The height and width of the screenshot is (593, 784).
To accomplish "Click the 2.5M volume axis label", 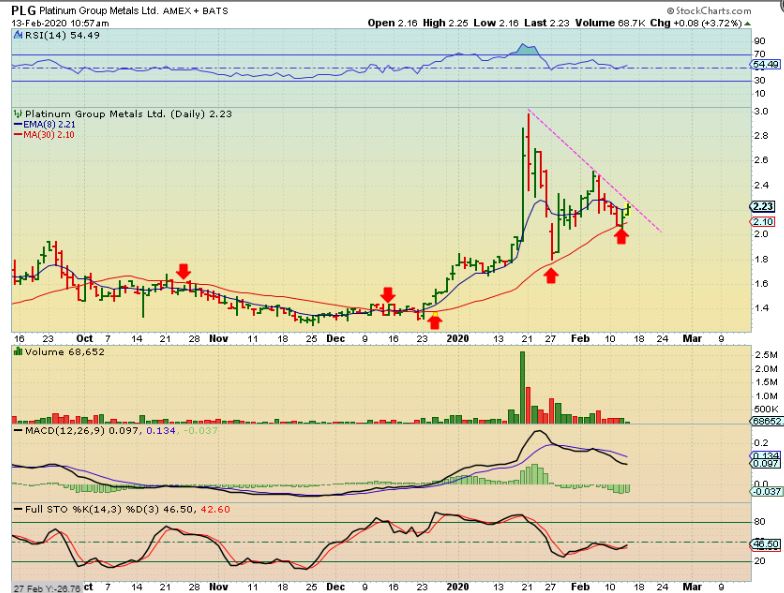I will (766, 355).
